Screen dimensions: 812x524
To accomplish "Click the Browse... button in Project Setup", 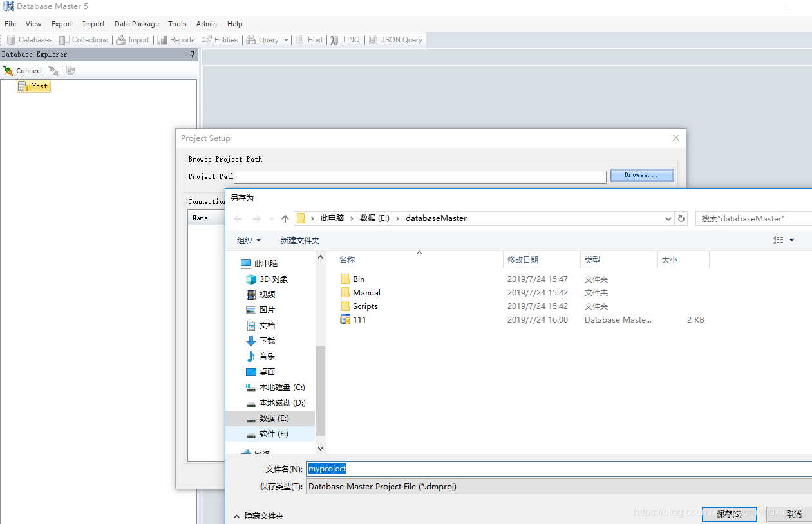I will tap(642, 175).
